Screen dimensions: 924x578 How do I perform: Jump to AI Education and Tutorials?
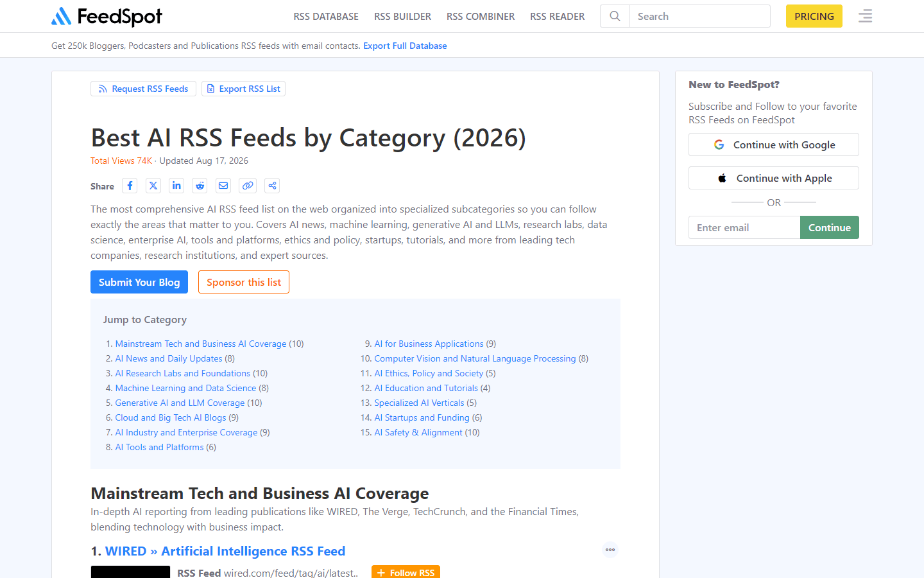click(x=426, y=388)
